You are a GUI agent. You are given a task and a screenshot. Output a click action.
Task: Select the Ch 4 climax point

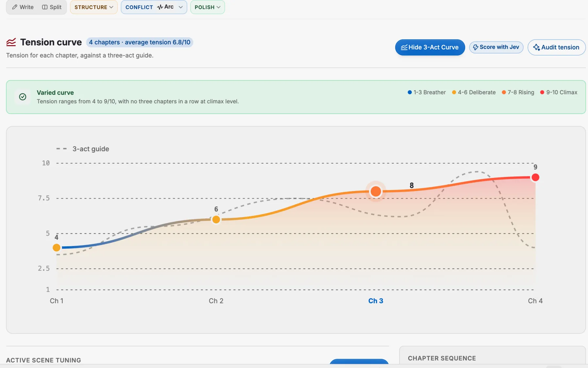click(x=535, y=177)
